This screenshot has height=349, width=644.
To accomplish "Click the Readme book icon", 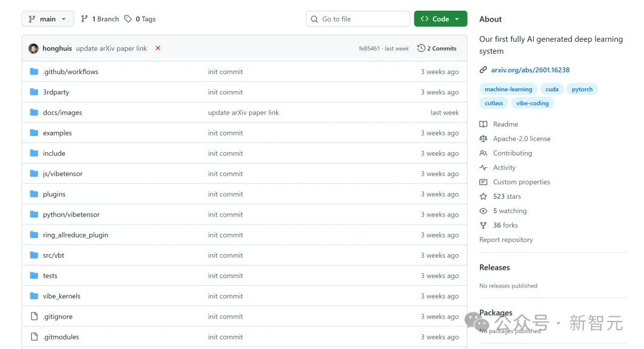I will pos(484,124).
